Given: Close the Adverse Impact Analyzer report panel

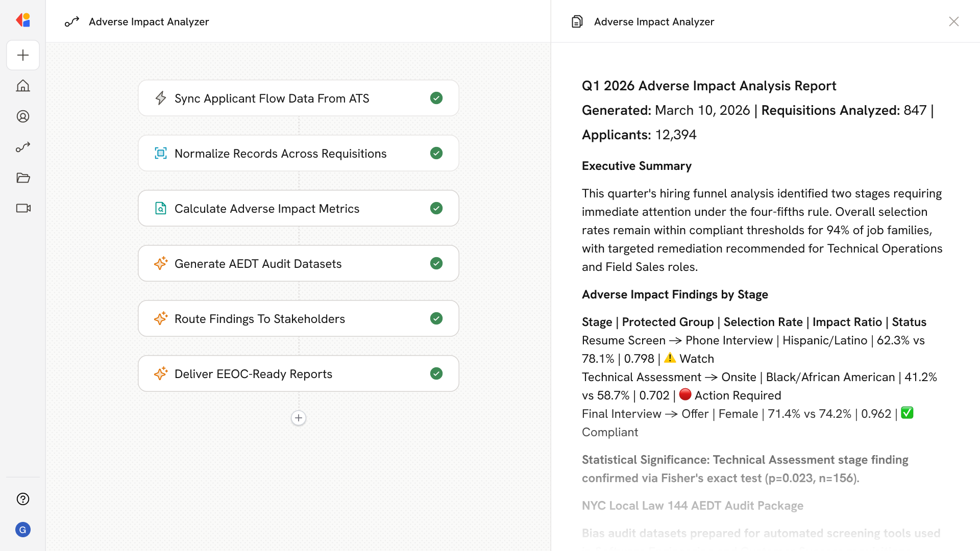Looking at the screenshot, I should [953, 21].
